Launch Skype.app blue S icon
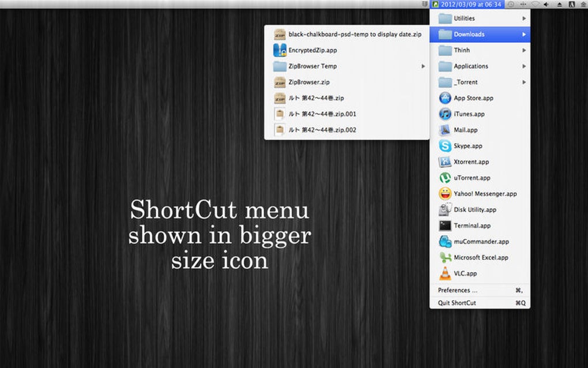The image size is (588, 368). pyautogui.click(x=445, y=145)
